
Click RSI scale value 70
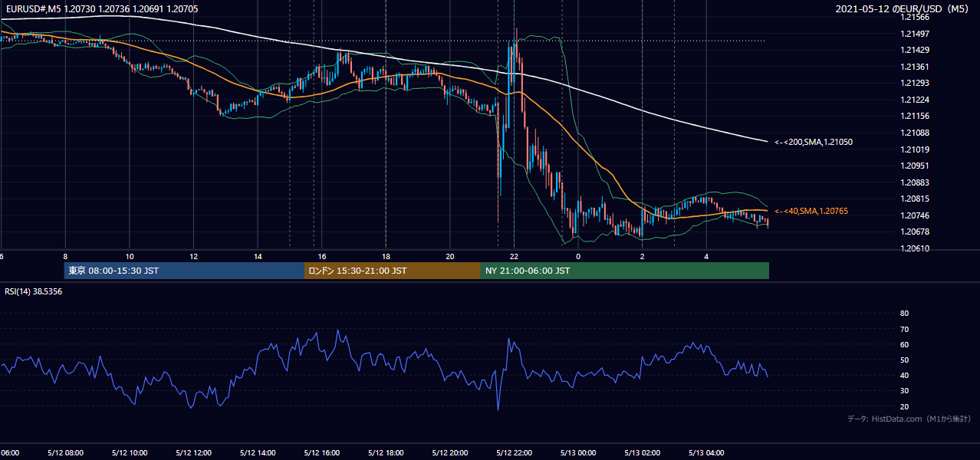[904, 329]
